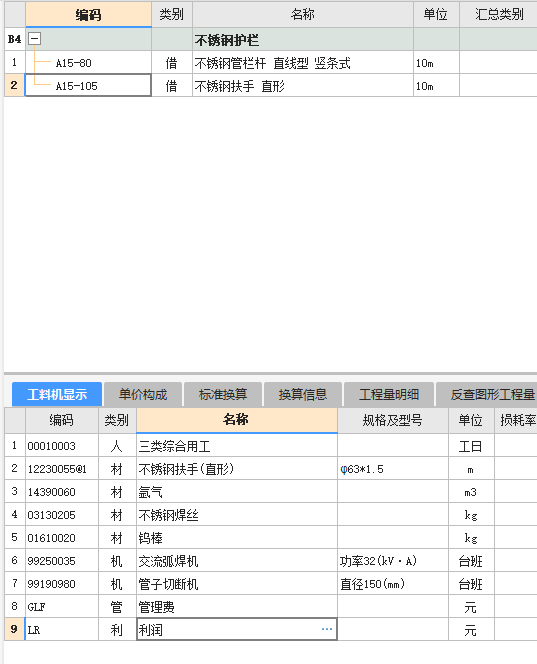
Task: Select the 管子切断机 name cell
Action: pyautogui.click(x=237, y=583)
